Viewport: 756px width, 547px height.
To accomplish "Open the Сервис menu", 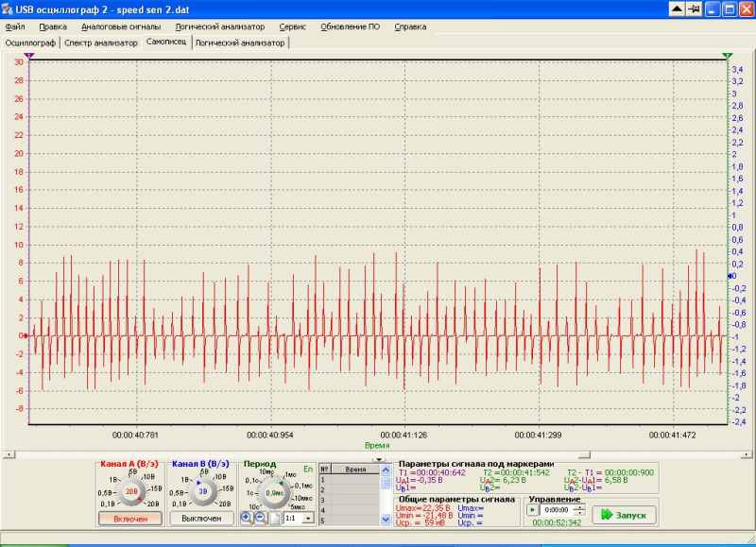I will tap(293, 27).
